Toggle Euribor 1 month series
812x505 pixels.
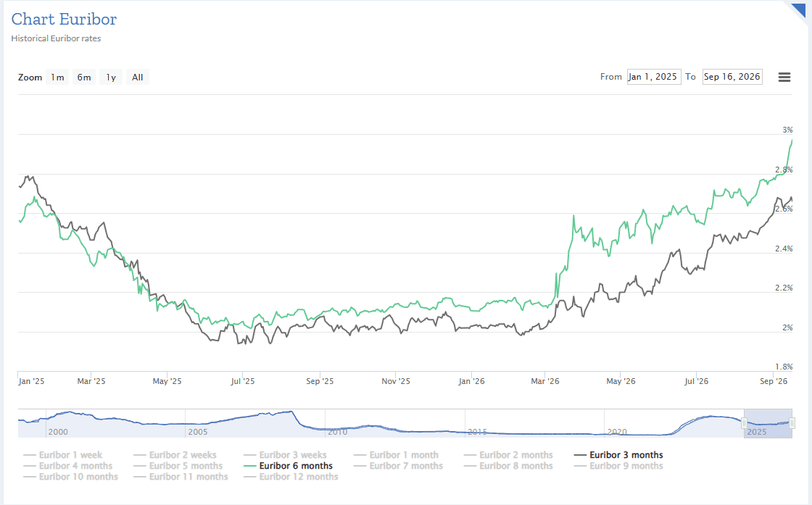[396, 455]
